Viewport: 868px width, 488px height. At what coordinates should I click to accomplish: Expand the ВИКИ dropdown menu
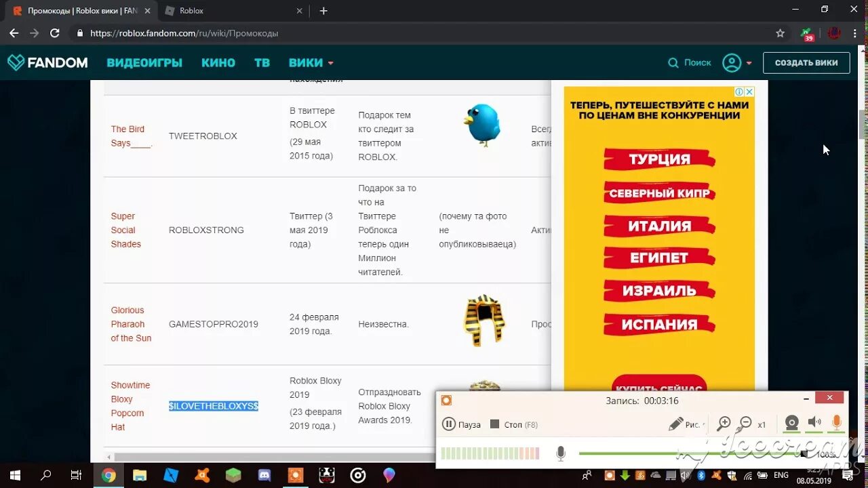311,62
